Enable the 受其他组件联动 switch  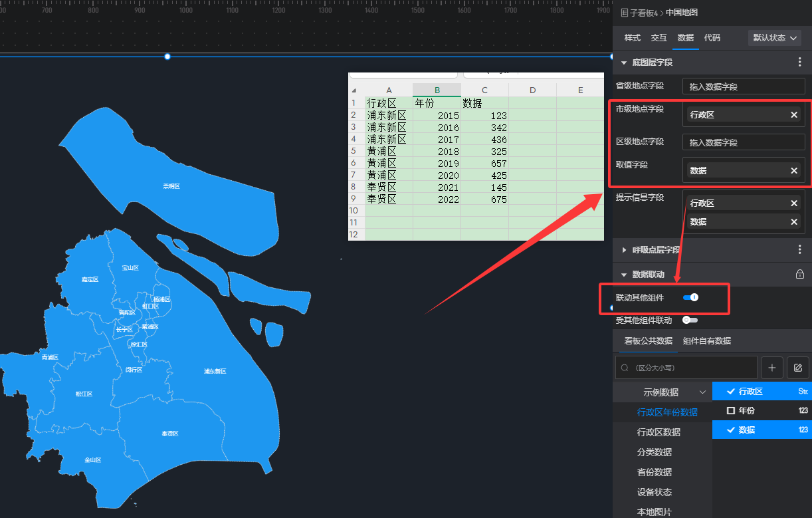point(690,321)
